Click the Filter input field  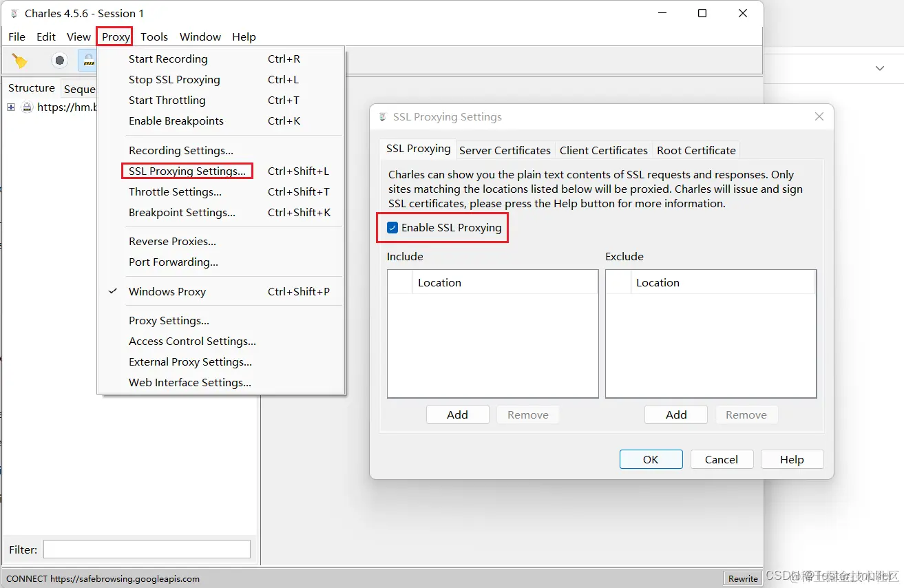coord(147,549)
